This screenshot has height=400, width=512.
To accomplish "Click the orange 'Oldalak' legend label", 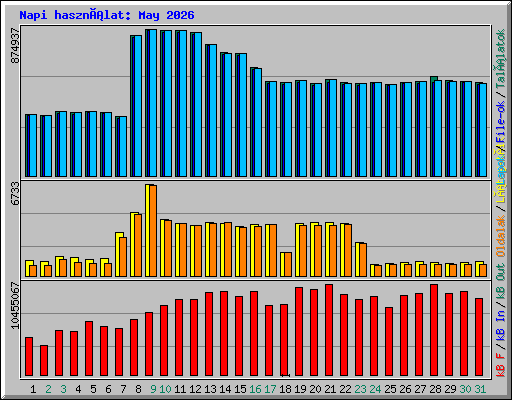I will pos(500,237).
